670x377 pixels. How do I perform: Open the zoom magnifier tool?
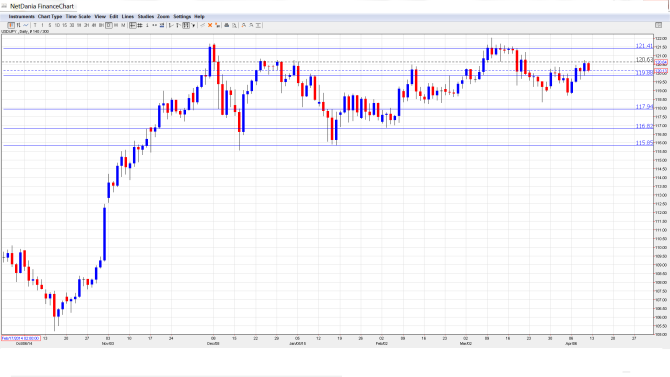(x=234, y=25)
